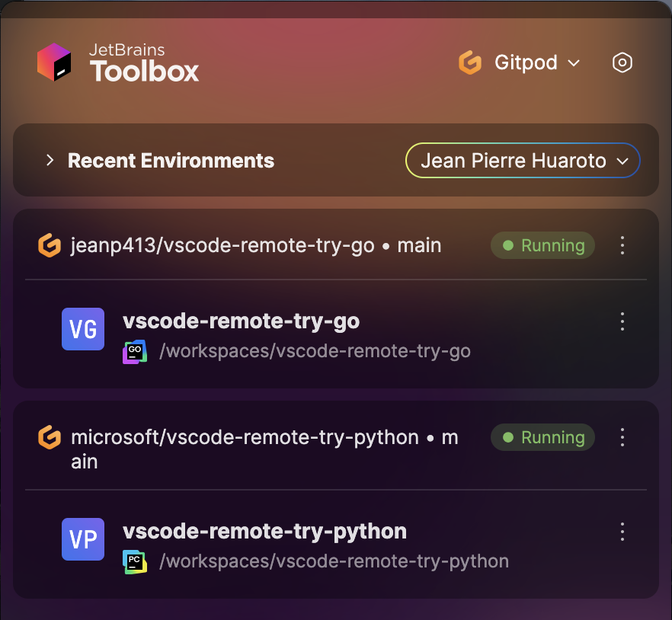Open more options for jeanp413/vscode-remote-try-go environment
The width and height of the screenshot is (672, 620).
tap(622, 245)
